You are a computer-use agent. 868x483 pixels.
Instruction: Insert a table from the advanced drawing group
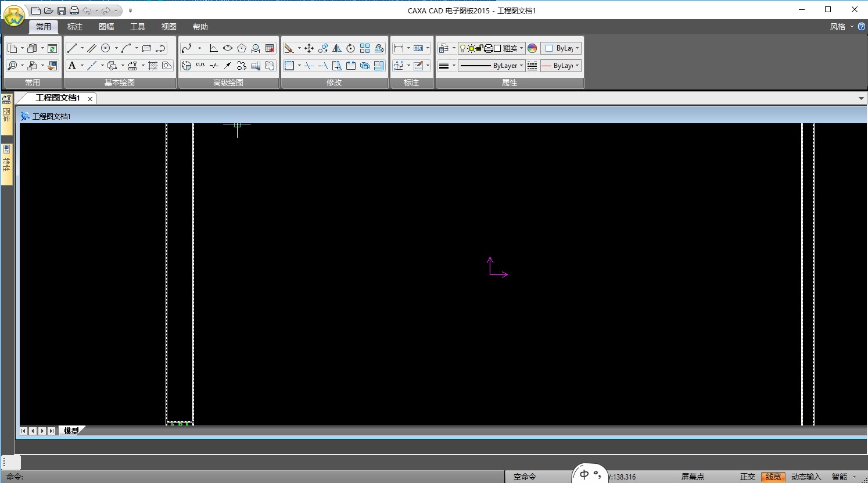pos(270,48)
